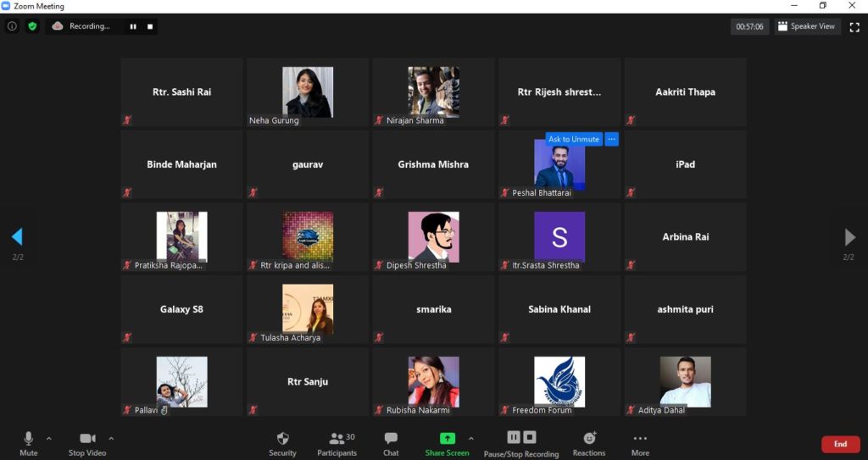The height and width of the screenshot is (460, 868).
Task: Open three-dot menu on Peshal Bhattarai tile
Action: point(611,139)
